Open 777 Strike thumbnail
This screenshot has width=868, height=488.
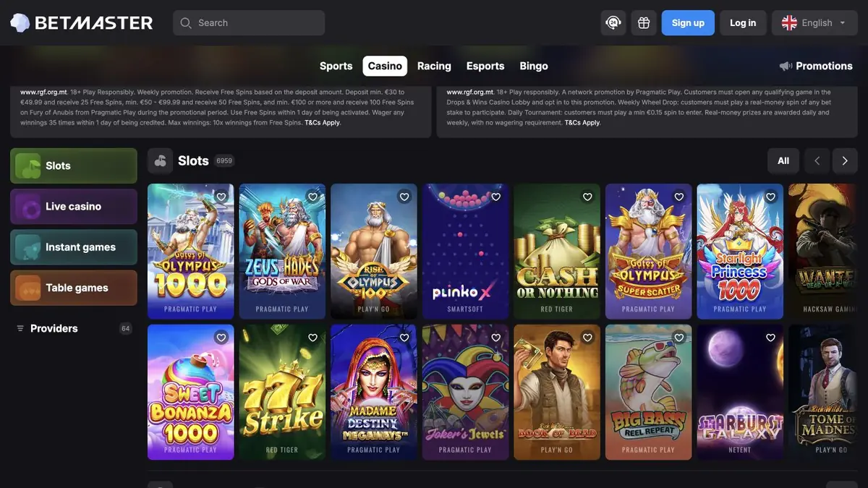click(282, 393)
